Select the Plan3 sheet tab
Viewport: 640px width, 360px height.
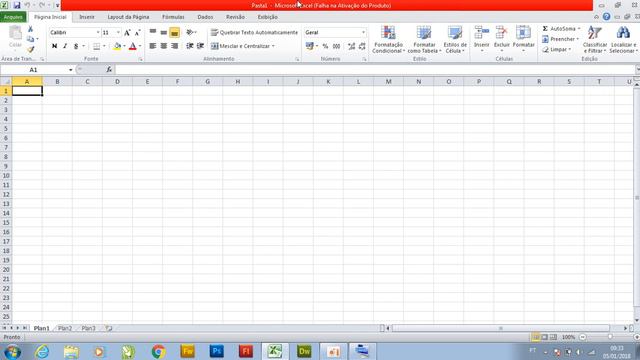coord(88,328)
